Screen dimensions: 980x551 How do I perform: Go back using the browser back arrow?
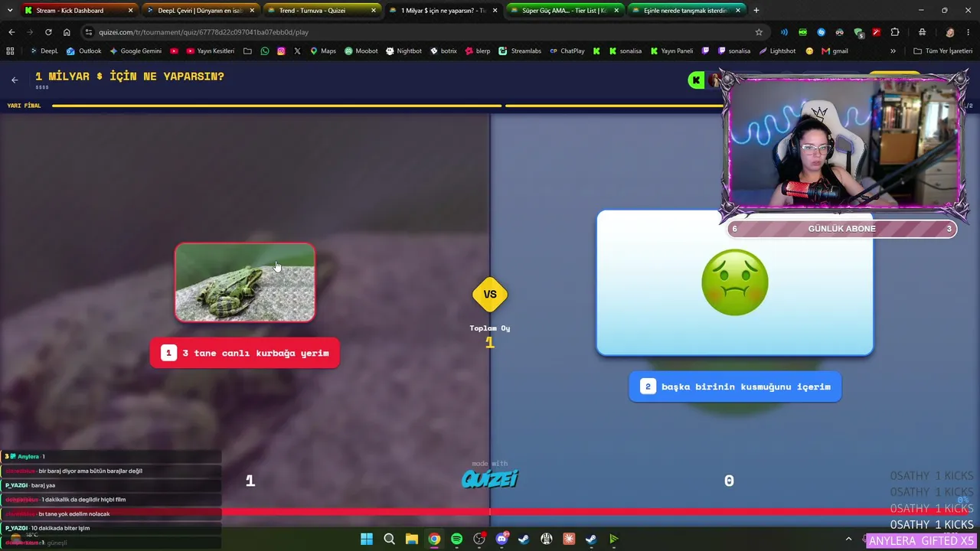click(x=11, y=32)
